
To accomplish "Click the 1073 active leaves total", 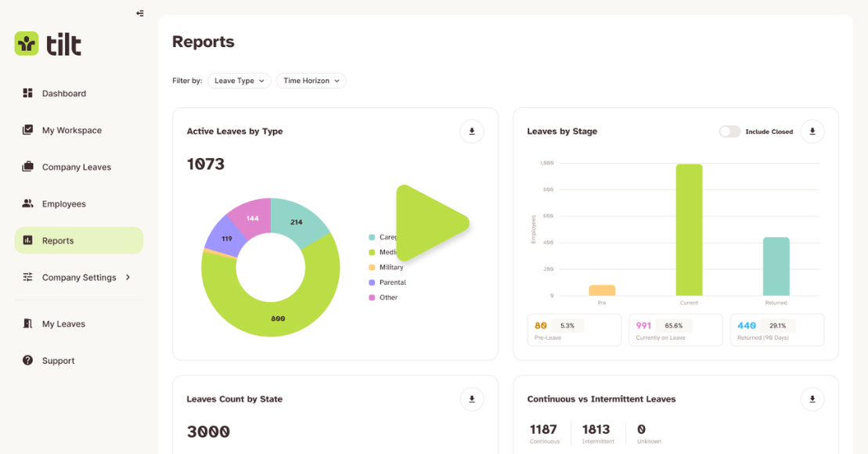I will [205, 164].
